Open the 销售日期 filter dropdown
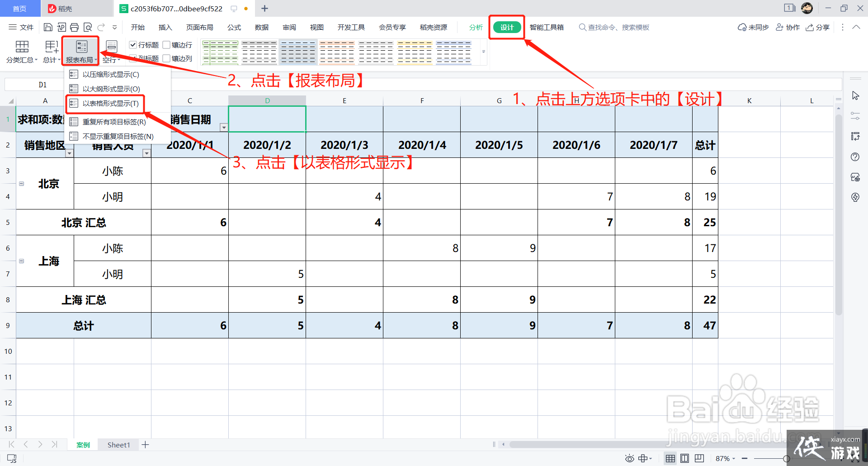The width and height of the screenshot is (868, 466). tap(224, 128)
